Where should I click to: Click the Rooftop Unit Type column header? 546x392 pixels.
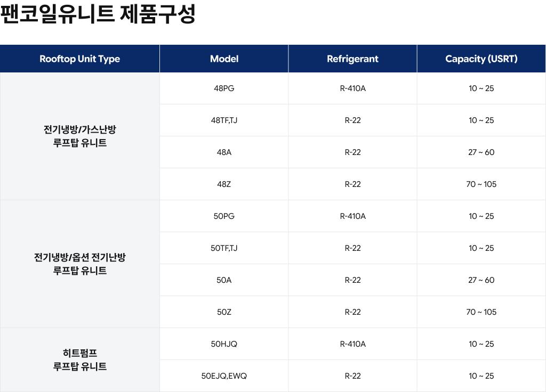pyautogui.click(x=80, y=59)
